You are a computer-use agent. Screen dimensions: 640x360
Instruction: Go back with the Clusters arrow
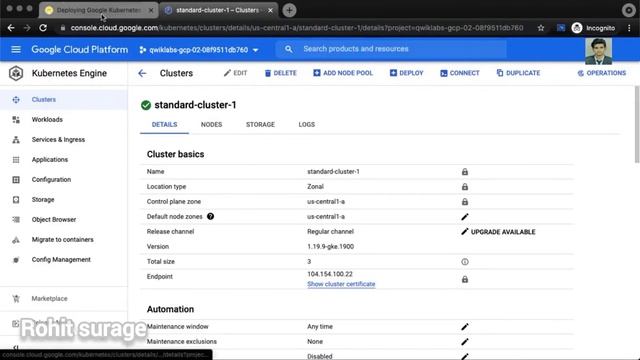142,73
